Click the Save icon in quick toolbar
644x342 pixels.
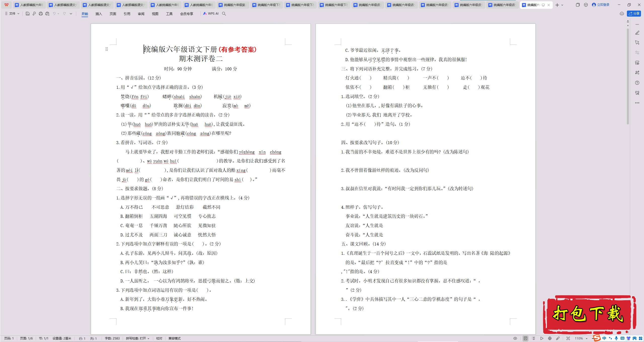[x=28, y=14]
